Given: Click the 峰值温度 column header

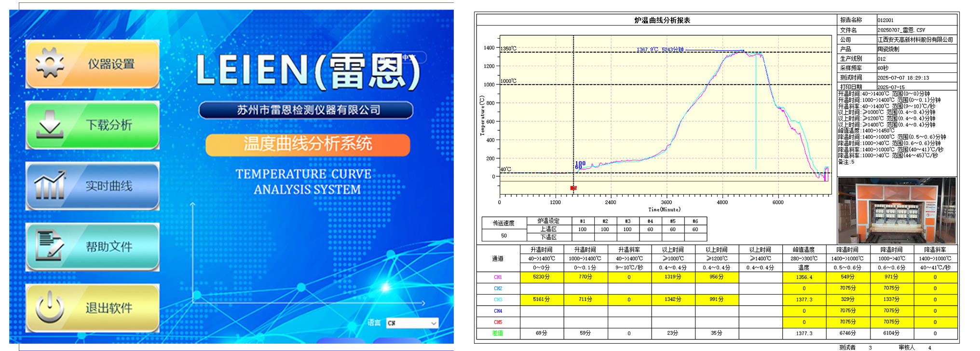Looking at the screenshot, I should tap(804, 250).
